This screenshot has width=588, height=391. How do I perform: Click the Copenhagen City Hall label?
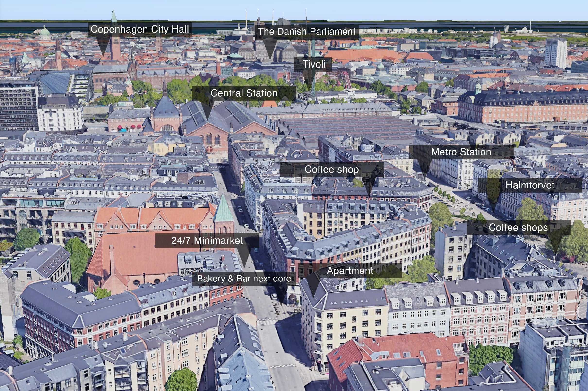(x=140, y=29)
